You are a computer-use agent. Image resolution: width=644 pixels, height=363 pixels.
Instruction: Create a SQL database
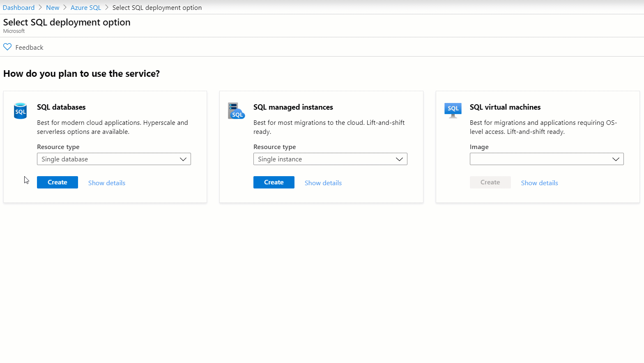point(57,182)
